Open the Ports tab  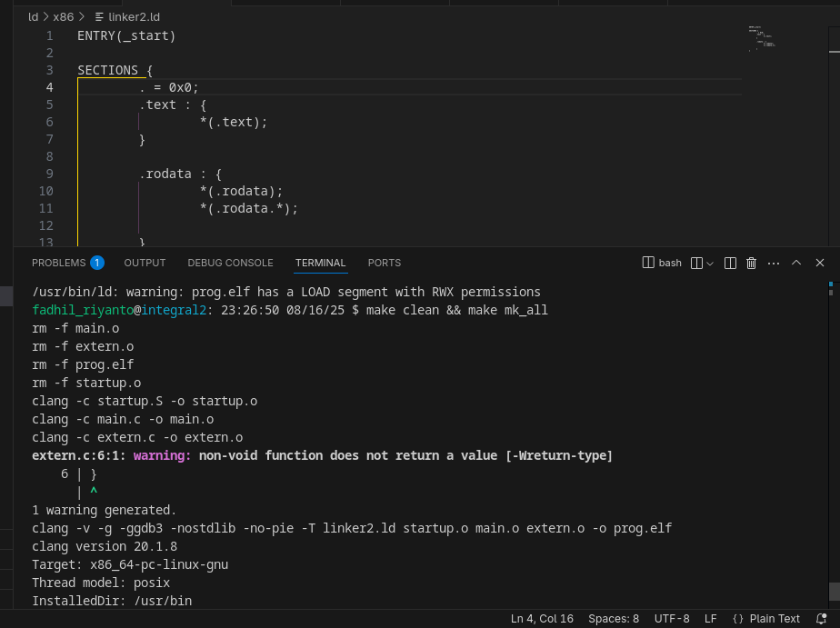(x=384, y=263)
